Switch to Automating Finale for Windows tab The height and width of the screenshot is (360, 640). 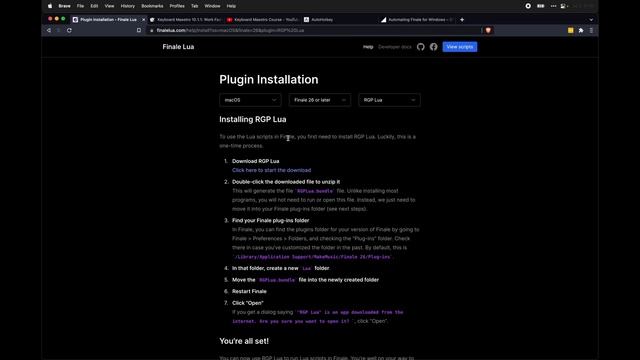pyautogui.click(x=416, y=20)
